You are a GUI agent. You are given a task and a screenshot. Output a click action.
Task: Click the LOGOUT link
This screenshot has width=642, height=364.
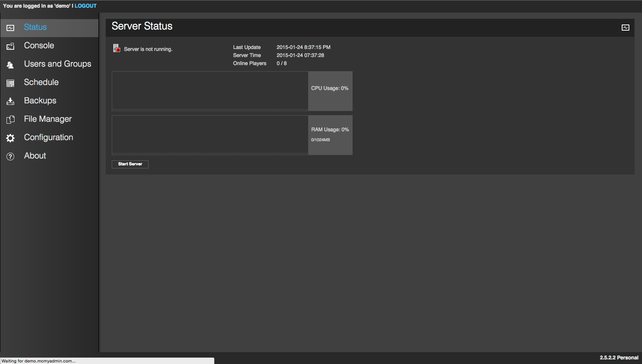(x=85, y=6)
